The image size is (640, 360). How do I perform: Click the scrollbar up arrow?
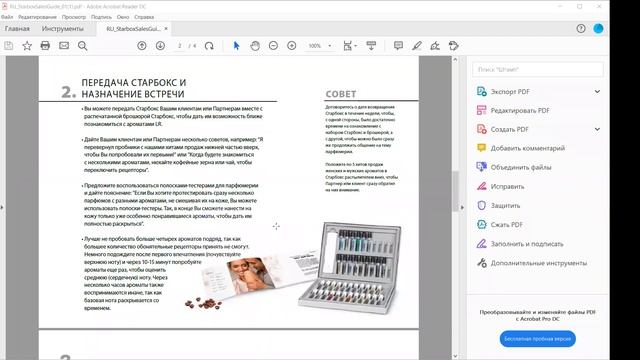coord(456,60)
